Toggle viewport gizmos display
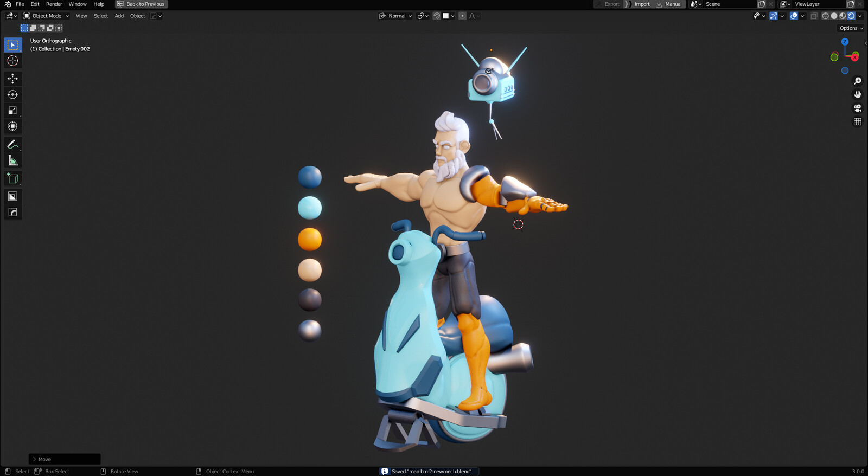This screenshot has height=476, width=868. (x=774, y=16)
